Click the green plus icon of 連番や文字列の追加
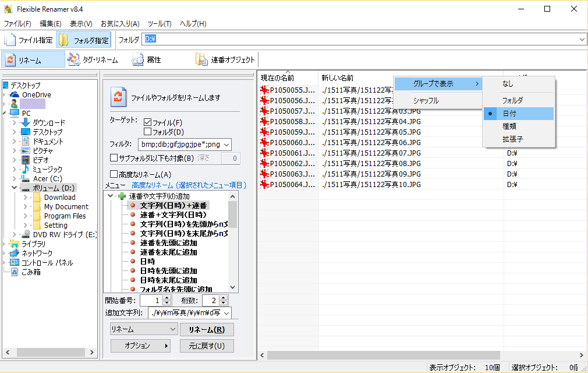Viewport: 588px width, 373px height. [x=122, y=196]
